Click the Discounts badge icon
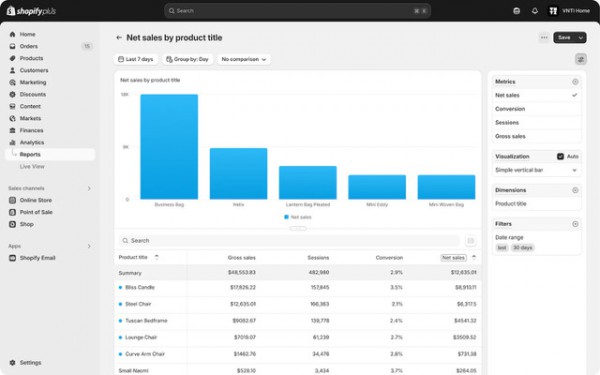Image resolution: width=600 pixels, height=375 pixels. [x=12, y=94]
